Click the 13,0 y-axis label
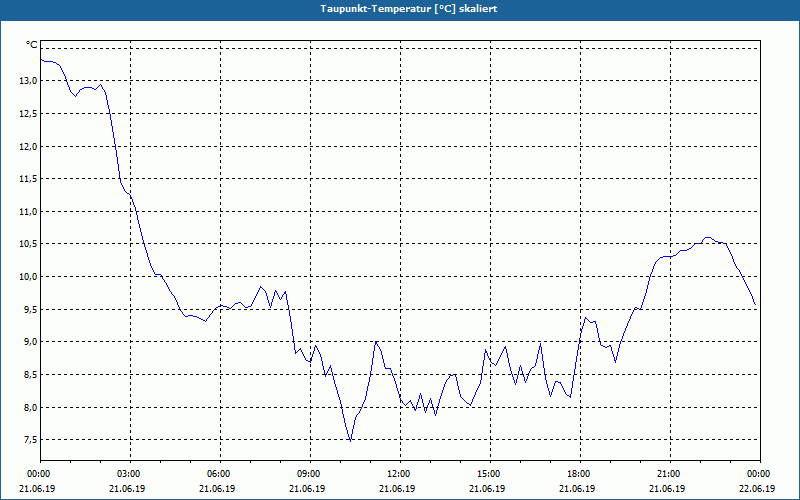 point(28,81)
